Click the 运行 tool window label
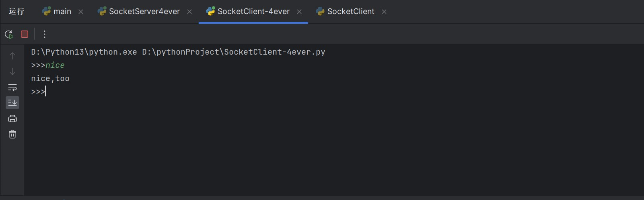This screenshot has height=200, width=644. coord(16,12)
